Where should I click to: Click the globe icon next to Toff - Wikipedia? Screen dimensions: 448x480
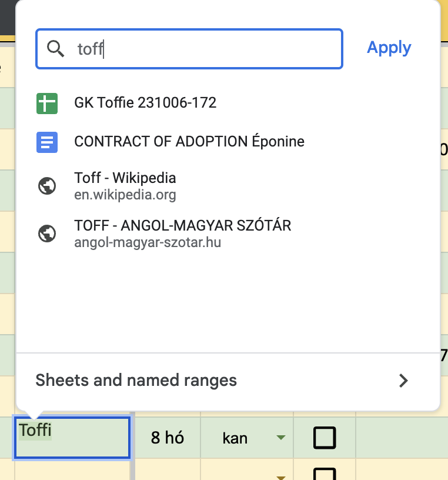[x=47, y=186]
